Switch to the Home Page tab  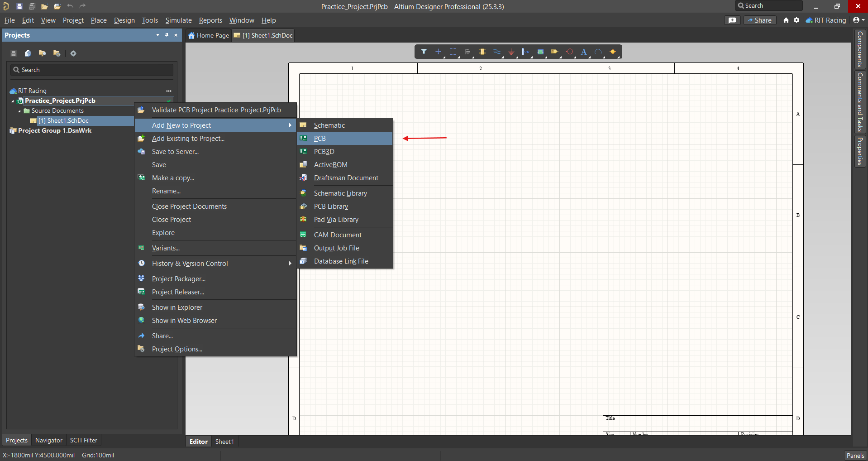click(209, 35)
